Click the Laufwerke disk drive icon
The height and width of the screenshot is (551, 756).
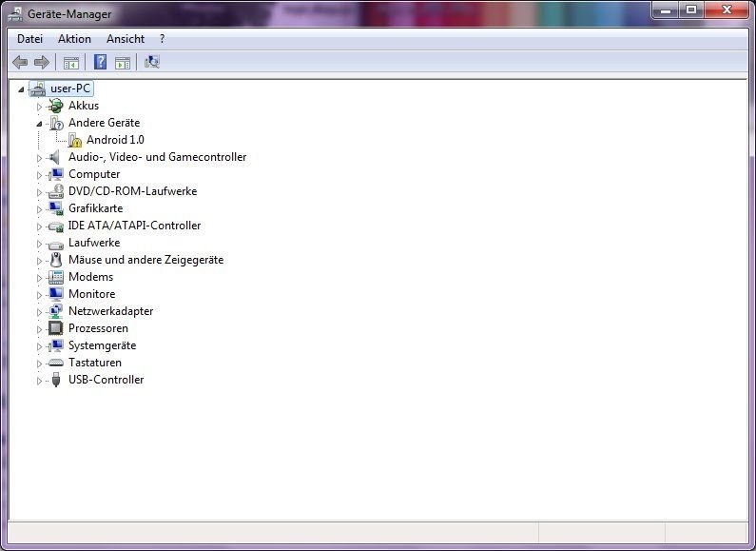(56, 244)
